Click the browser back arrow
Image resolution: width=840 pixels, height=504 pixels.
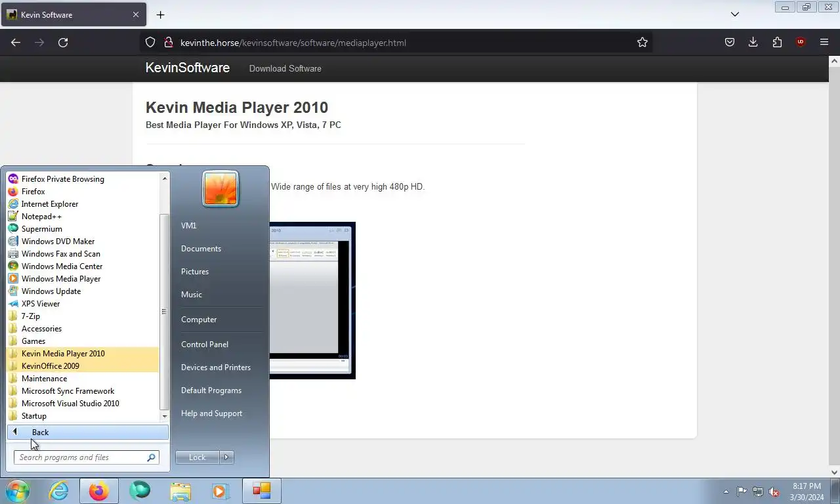pyautogui.click(x=16, y=42)
